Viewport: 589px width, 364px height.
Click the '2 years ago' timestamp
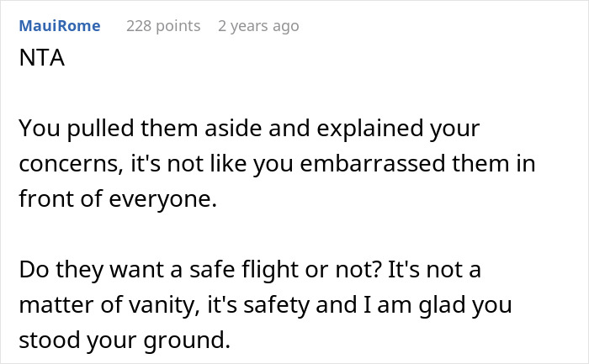(257, 26)
